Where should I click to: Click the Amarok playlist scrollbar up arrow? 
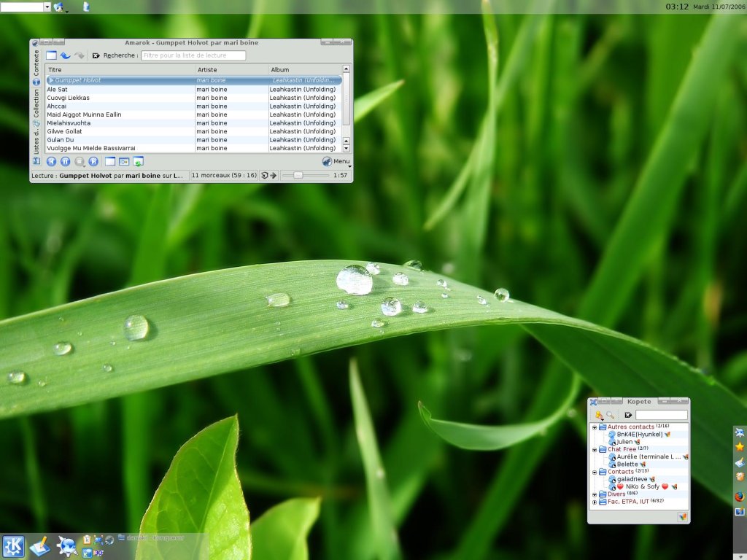point(347,69)
